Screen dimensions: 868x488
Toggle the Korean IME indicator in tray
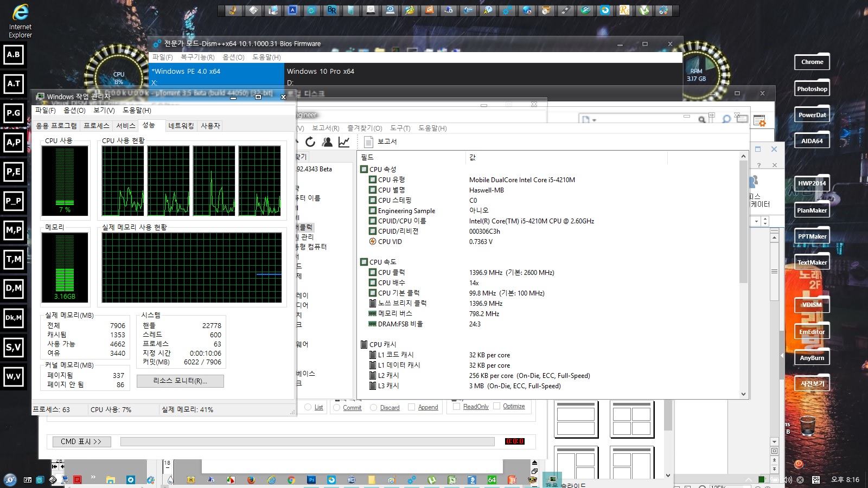pyautogui.click(x=815, y=480)
